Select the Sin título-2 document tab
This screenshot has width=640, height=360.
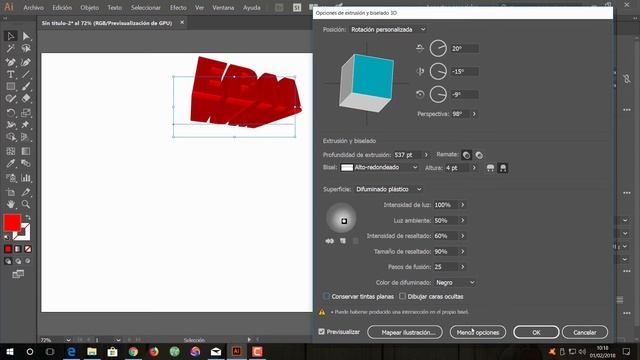click(107, 23)
